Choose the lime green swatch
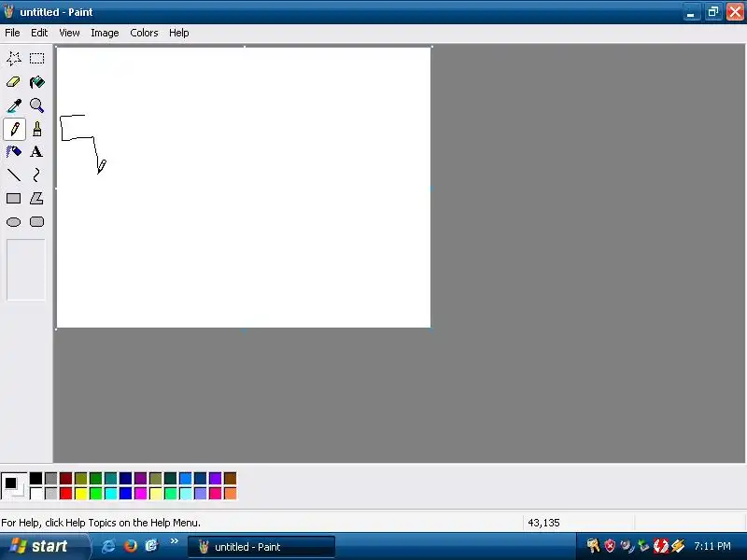 (96, 494)
